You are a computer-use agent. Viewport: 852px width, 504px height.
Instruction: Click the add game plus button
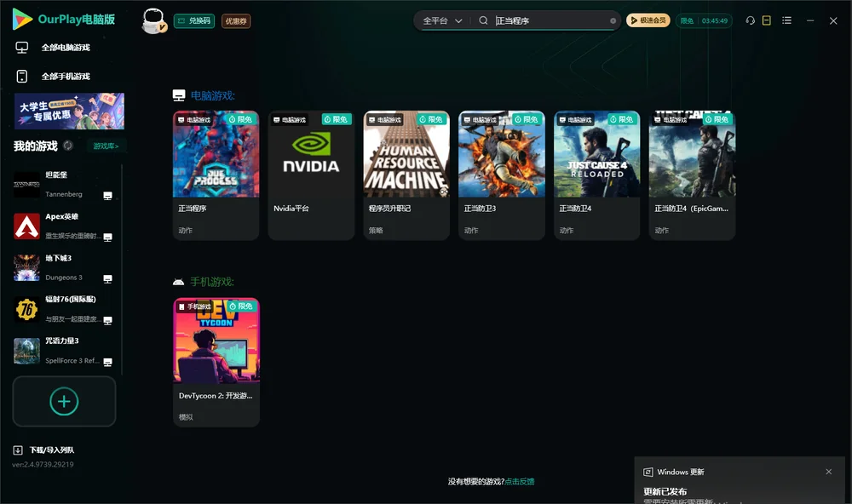(64, 401)
